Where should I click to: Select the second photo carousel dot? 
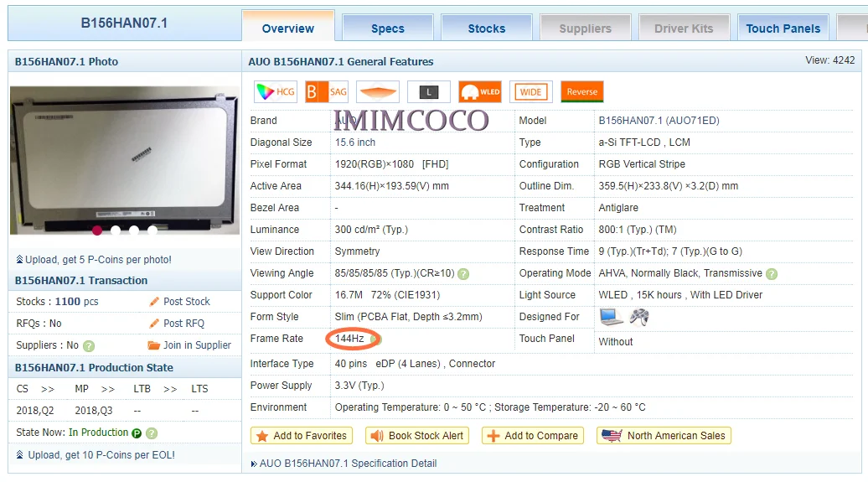pos(116,230)
